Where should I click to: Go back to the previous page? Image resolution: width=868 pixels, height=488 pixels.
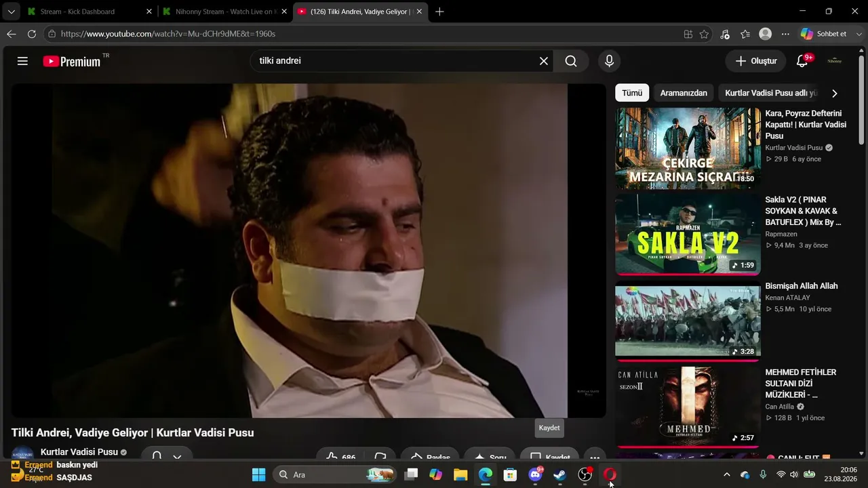tap(12, 34)
